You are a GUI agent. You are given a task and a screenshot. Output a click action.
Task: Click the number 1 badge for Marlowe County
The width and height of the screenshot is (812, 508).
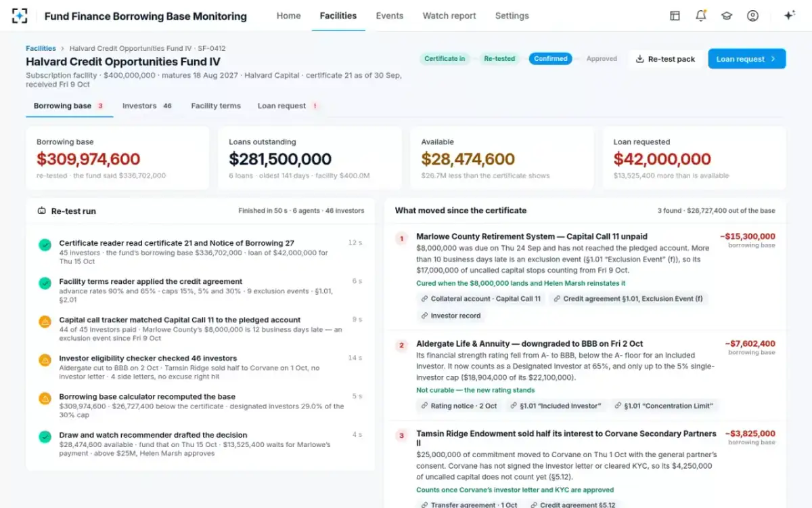pyautogui.click(x=401, y=238)
